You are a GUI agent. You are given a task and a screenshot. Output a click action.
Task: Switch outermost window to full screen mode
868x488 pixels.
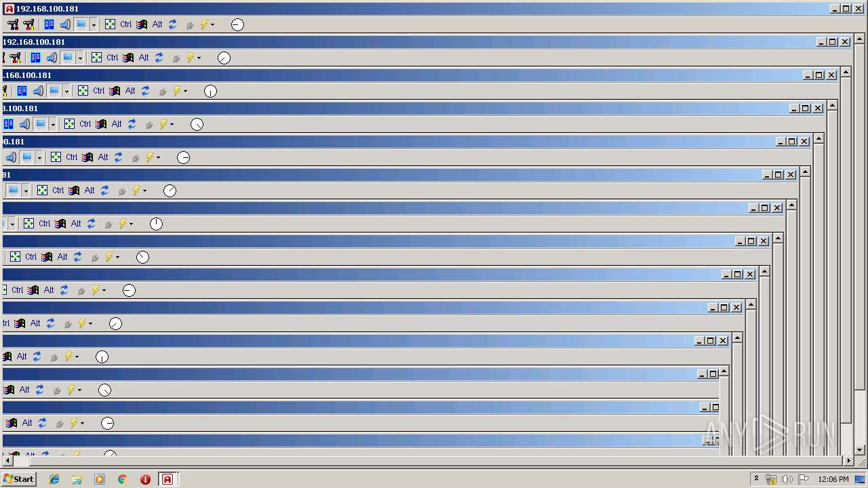(x=111, y=24)
